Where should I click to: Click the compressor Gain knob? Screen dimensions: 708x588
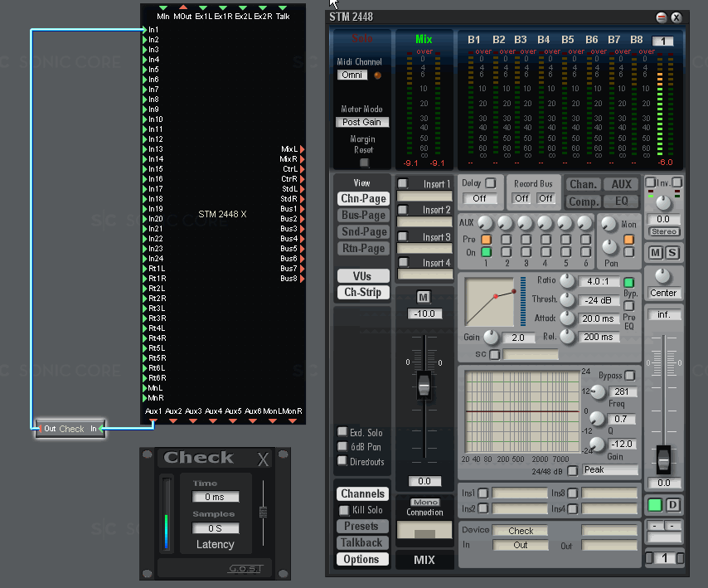tap(492, 337)
